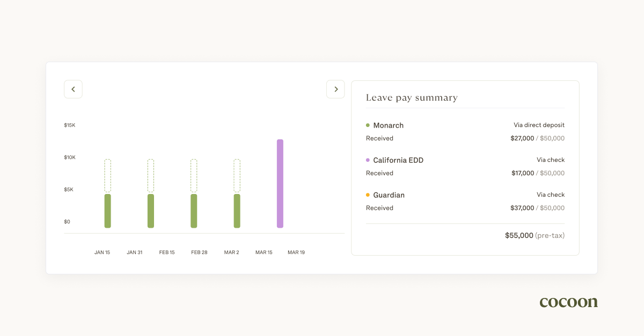644x336 pixels.
Task: Click the JAN 31 axis label
Action: (x=135, y=252)
